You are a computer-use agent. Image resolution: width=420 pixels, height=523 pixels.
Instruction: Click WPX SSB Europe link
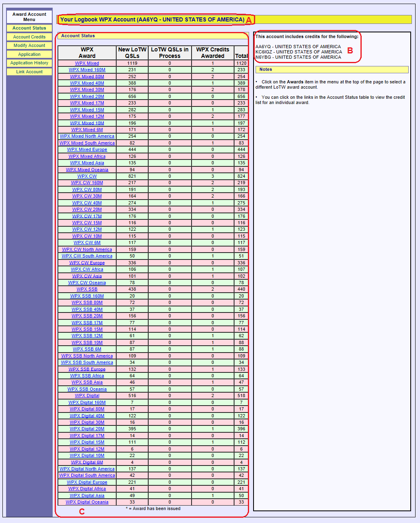pos(87,369)
